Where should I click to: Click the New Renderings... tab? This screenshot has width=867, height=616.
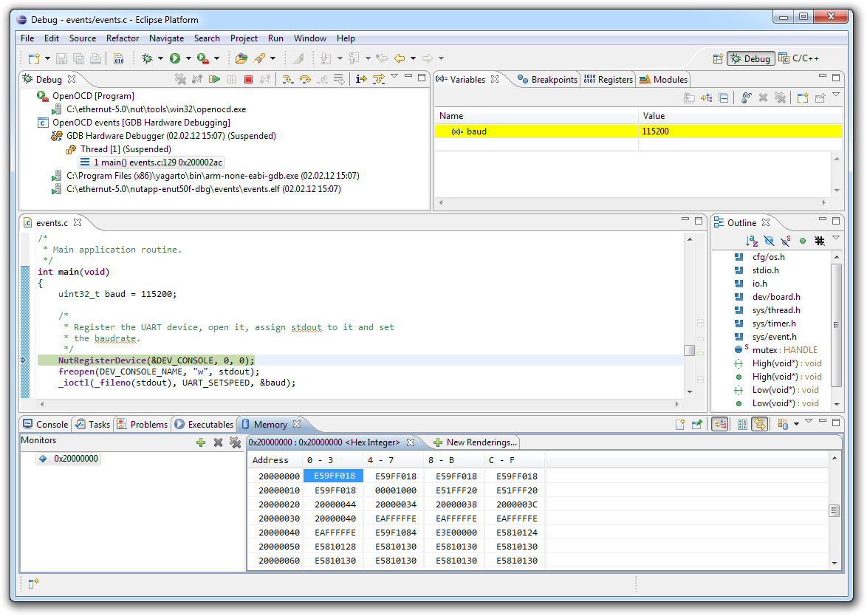[476, 442]
